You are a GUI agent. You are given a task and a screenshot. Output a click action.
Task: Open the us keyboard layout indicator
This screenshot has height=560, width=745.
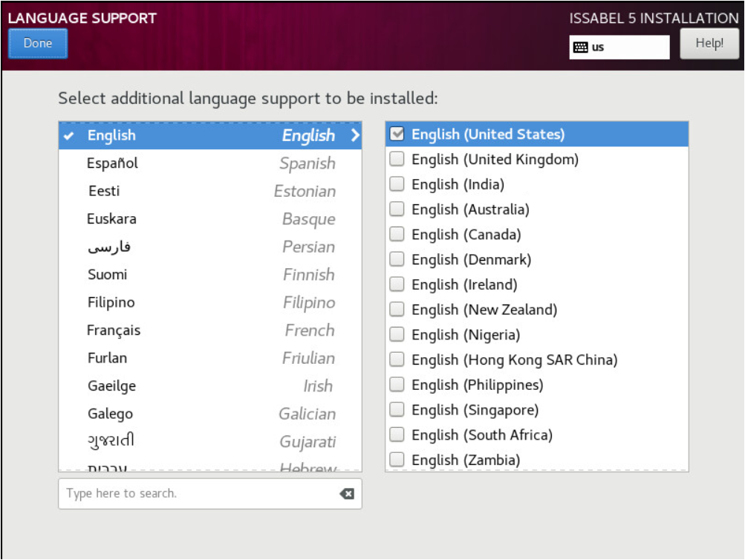click(x=619, y=48)
